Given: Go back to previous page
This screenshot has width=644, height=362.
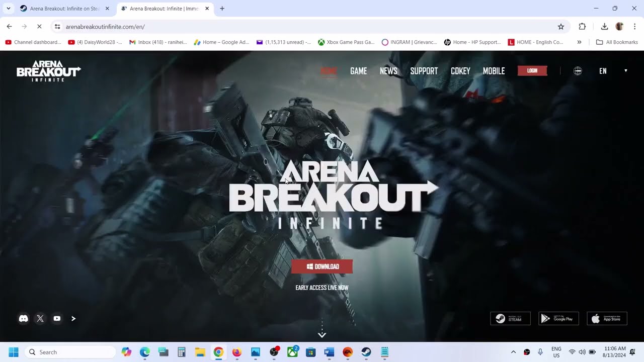Looking at the screenshot, I should (9, 27).
